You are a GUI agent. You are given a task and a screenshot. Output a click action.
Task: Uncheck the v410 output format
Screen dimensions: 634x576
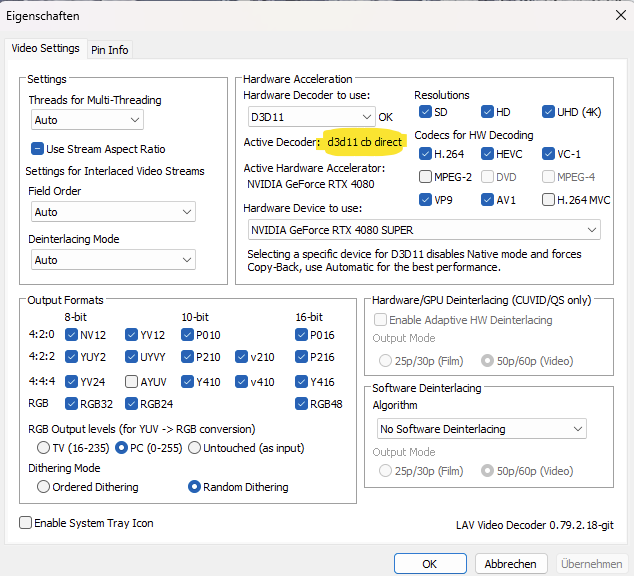[241, 382]
